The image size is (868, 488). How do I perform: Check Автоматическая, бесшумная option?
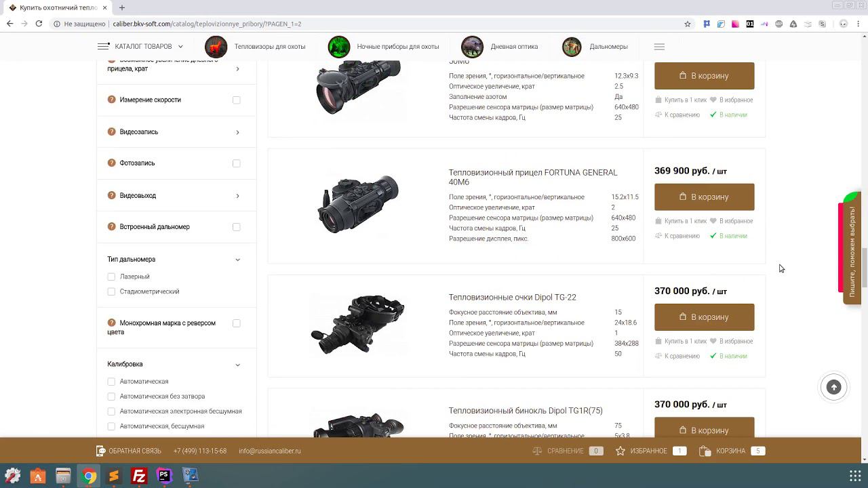(x=111, y=426)
